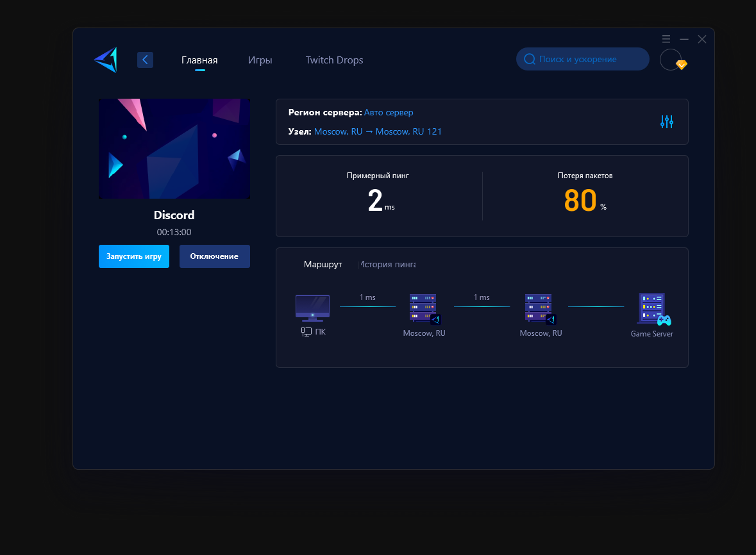Open the hamburger menu icon
This screenshot has height=555, width=756.
click(x=666, y=39)
